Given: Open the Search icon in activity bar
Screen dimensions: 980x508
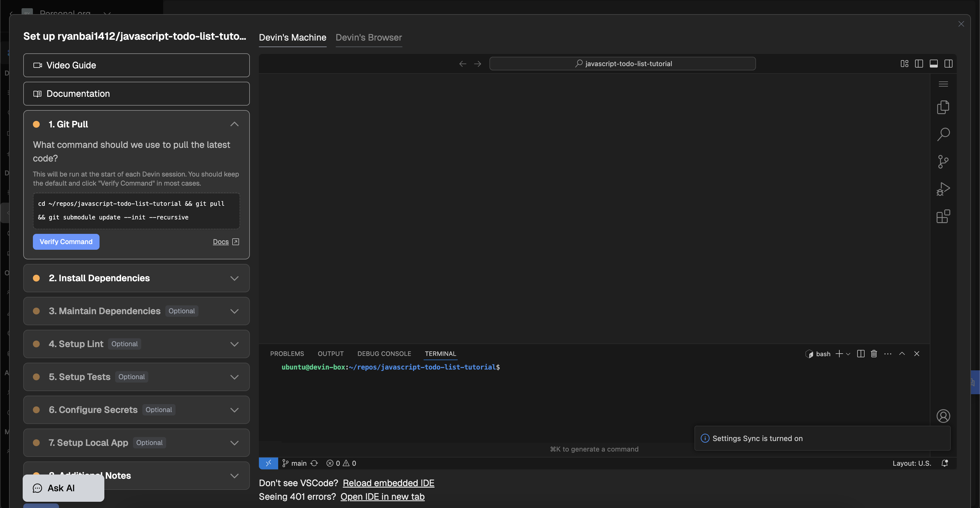Looking at the screenshot, I should (943, 135).
